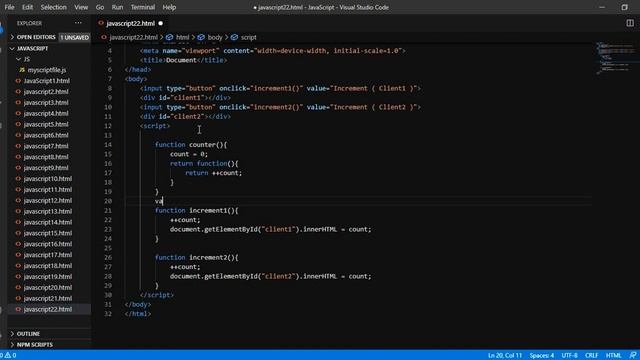This screenshot has height=360, width=640.
Task: Open javascript14.html file
Action: (x=47, y=222)
